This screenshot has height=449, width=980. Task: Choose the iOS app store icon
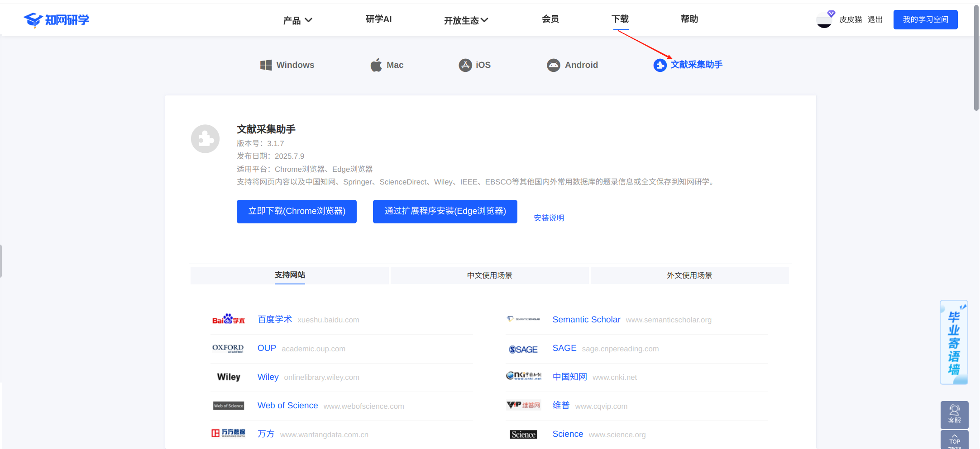coord(465,65)
